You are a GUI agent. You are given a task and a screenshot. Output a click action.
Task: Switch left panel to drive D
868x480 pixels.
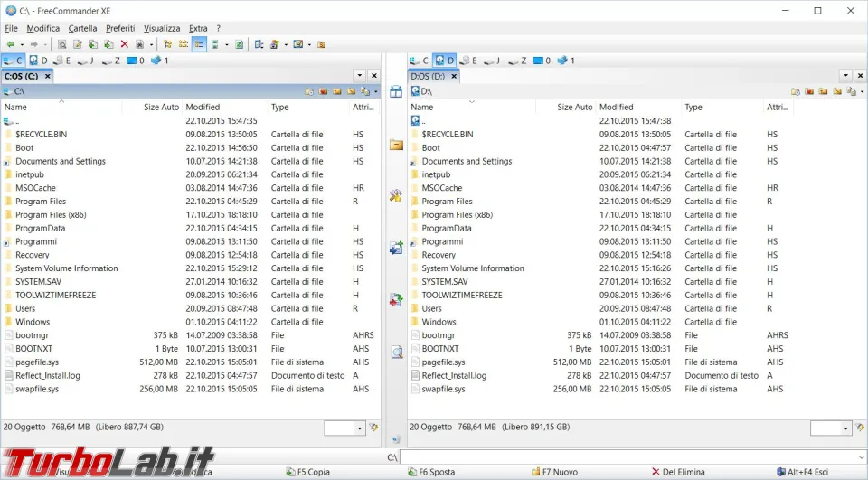(38, 61)
